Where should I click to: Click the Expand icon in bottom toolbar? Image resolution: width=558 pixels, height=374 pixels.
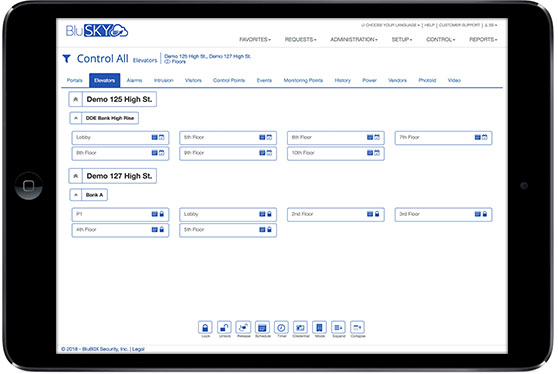[x=338, y=327]
